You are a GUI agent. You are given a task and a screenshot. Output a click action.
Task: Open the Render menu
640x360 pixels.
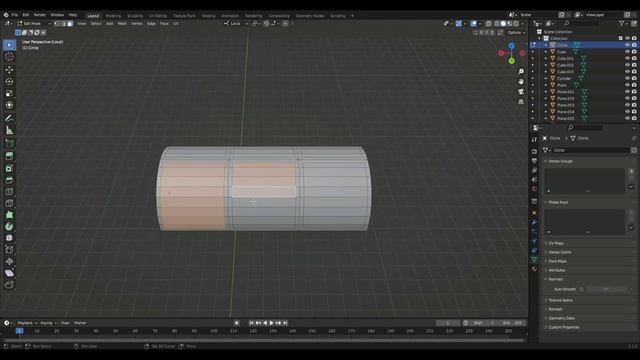point(40,15)
